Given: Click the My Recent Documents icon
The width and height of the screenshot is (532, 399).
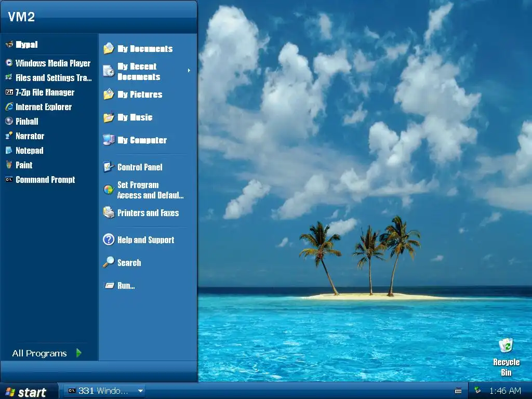Looking at the screenshot, I should 109,71.
